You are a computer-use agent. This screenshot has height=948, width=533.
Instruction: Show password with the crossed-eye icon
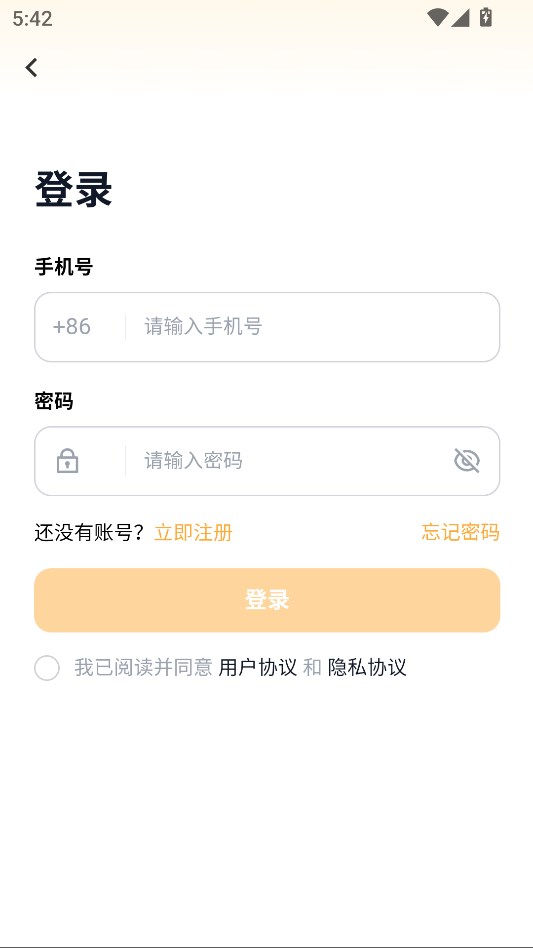pos(467,461)
